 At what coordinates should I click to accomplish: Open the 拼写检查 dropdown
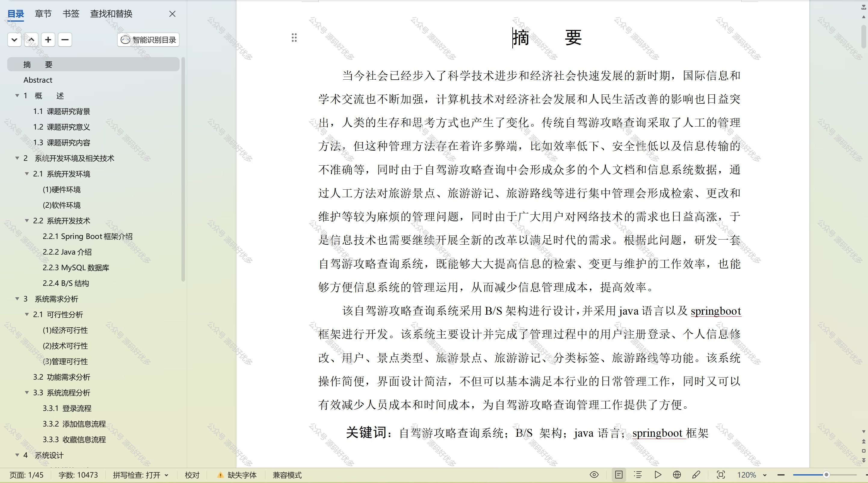pos(141,475)
